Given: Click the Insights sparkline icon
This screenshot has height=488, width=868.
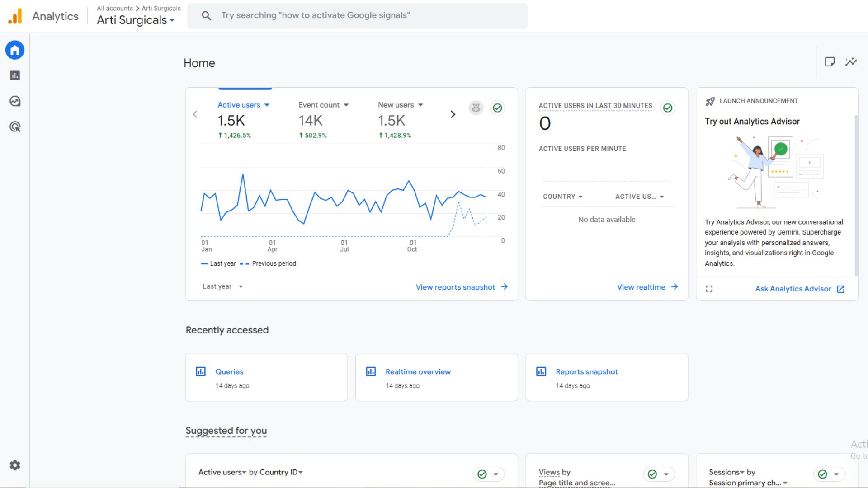Looking at the screenshot, I should [x=851, y=62].
